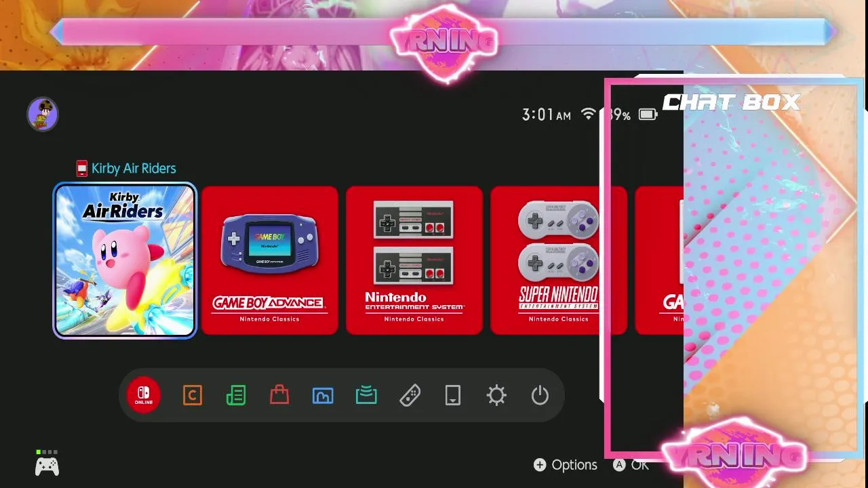Screen dimensions: 868x488
Task: Select the power Sleep Mode icon
Action: click(540, 395)
